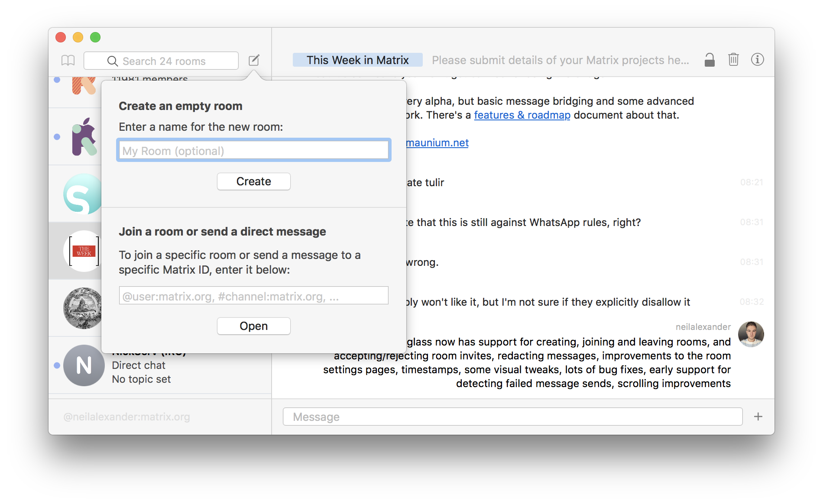Click the Search 24 rooms field
Viewport: 823px width, 504px height.
(161, 61)
